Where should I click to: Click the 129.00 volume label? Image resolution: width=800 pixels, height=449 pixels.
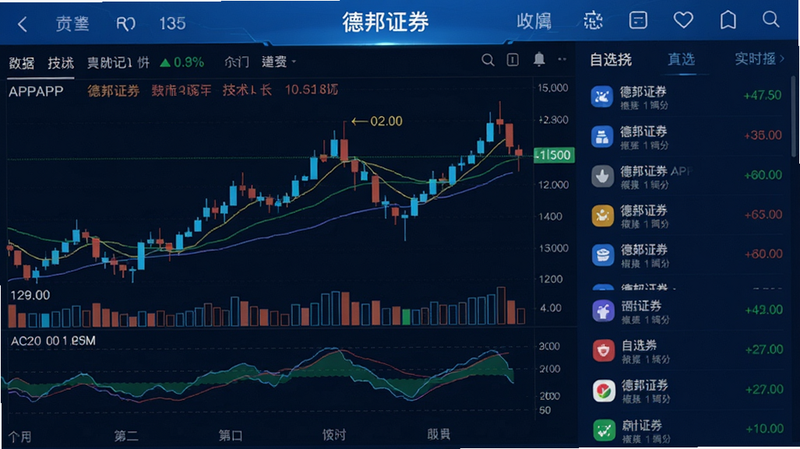coord(30,295)
